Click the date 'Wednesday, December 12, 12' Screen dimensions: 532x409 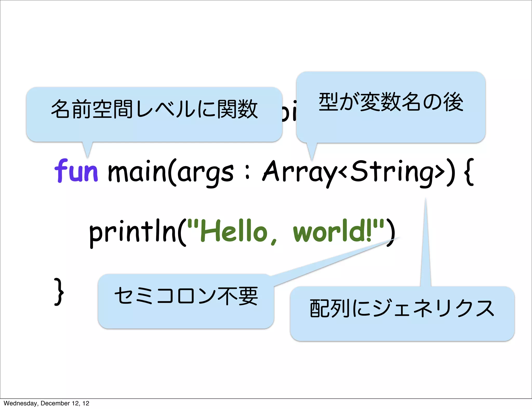click(x=46, y=403)
